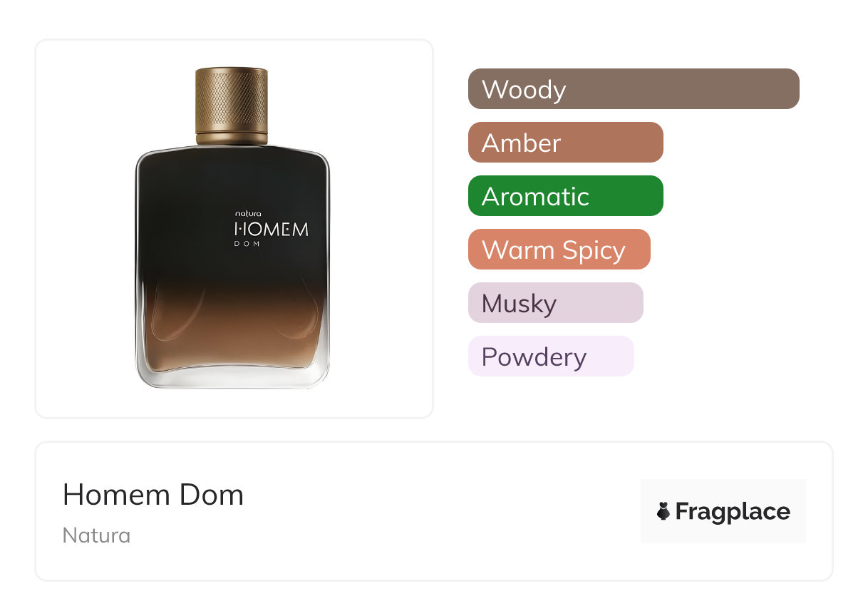Select the Woody accord bar

634,89
